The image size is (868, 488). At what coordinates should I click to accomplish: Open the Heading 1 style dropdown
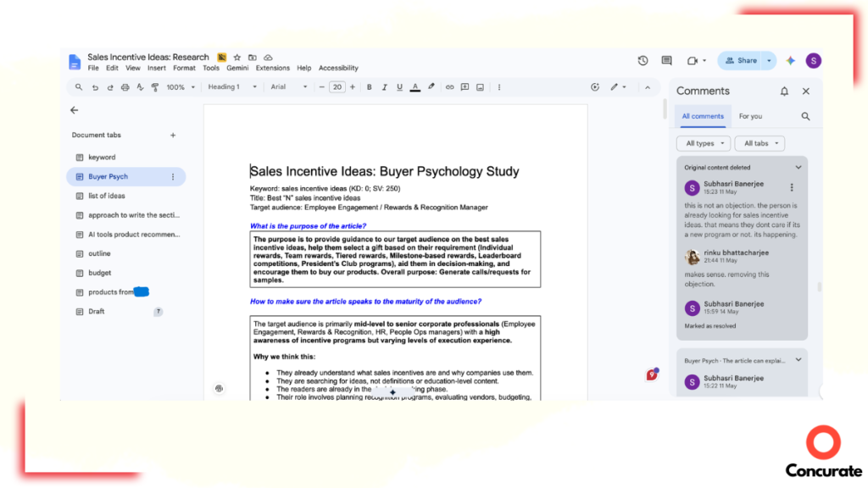pos(232,87)
